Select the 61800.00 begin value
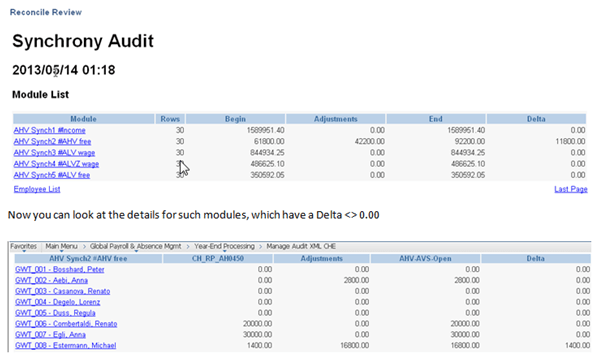This screenshot has width=599, height=364. (x=269, y=141)
